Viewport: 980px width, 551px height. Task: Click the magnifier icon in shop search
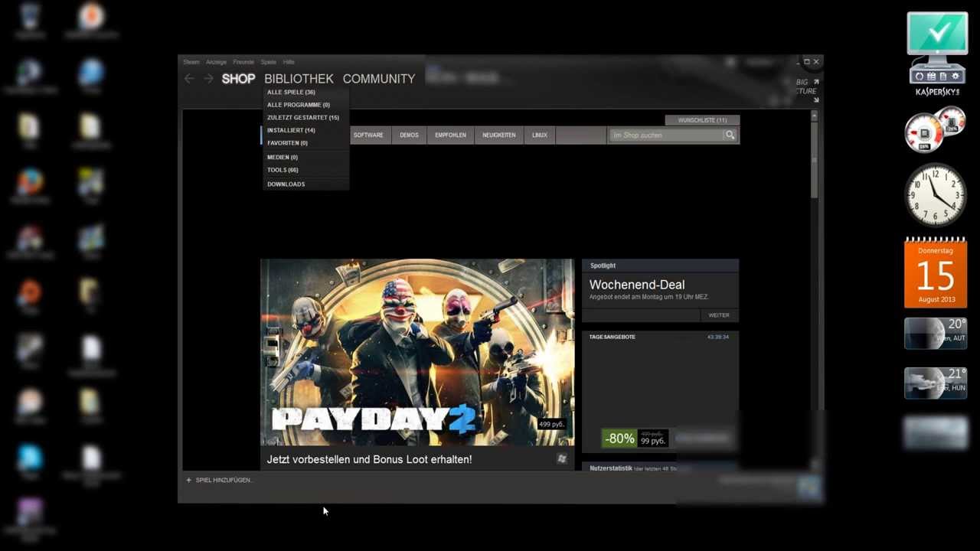tap(730, 135)
